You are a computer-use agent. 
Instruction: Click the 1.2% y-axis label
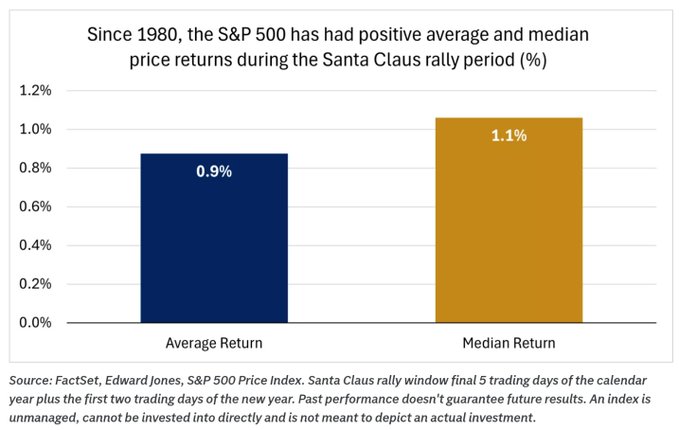[x=35, y=91]
